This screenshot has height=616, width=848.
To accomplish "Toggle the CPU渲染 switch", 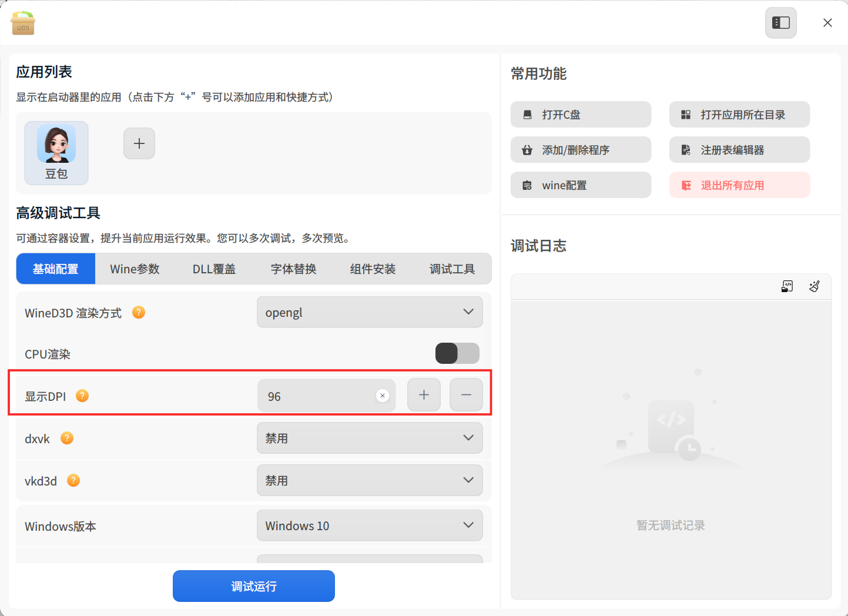I will click(457, 353).
